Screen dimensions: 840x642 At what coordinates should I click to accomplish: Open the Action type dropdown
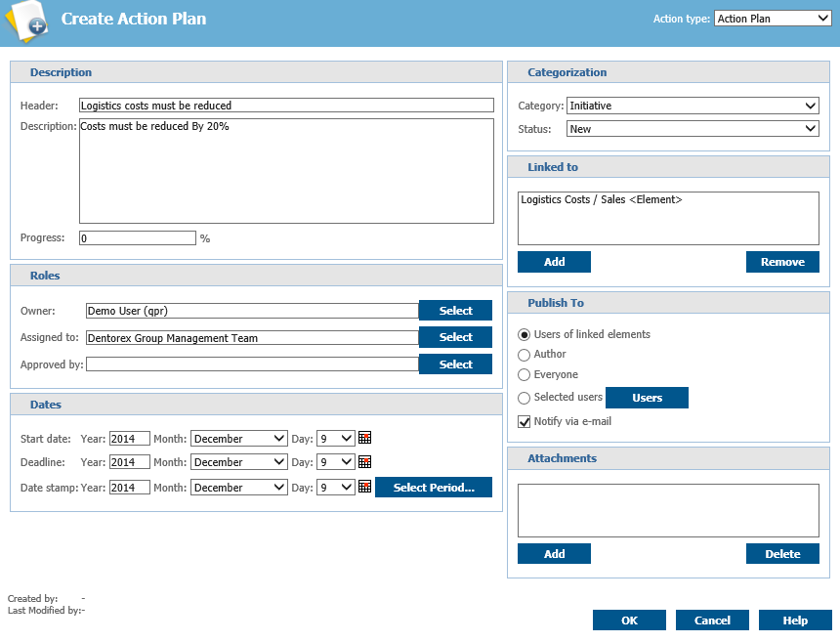click(x=772, y=18)
